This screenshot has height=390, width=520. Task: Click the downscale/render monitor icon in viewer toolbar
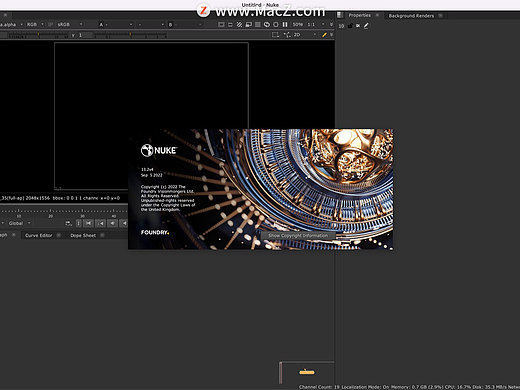(248, 25)
